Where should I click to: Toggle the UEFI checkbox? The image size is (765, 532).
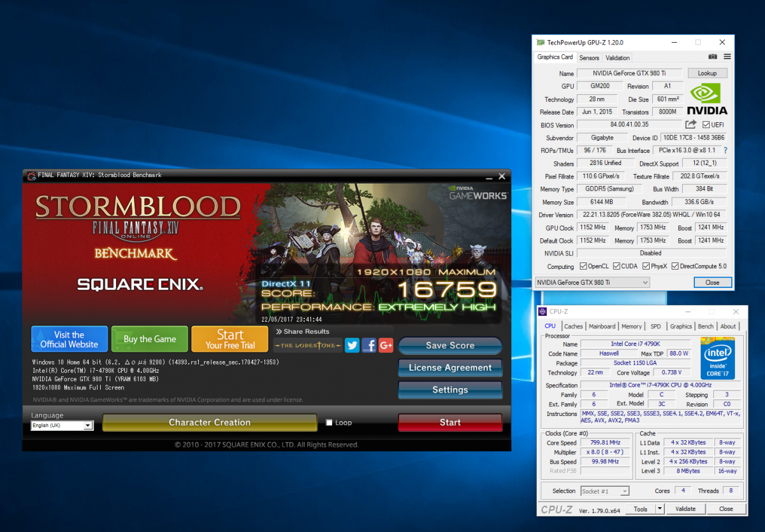[706, 125]
